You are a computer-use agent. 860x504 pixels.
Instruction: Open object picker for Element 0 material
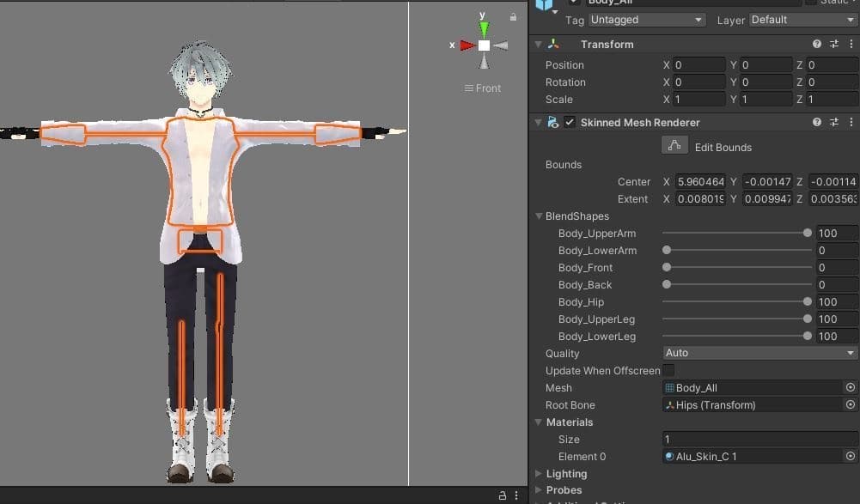click(851, 457)
